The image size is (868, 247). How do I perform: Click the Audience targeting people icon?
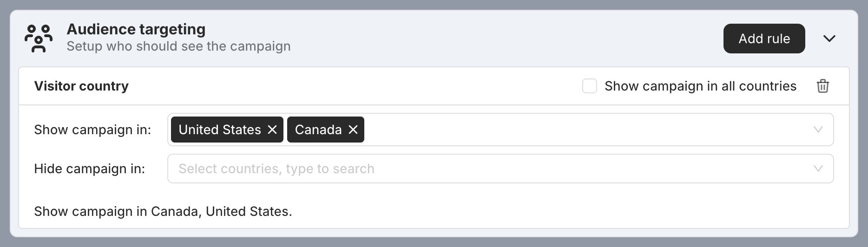39,38
